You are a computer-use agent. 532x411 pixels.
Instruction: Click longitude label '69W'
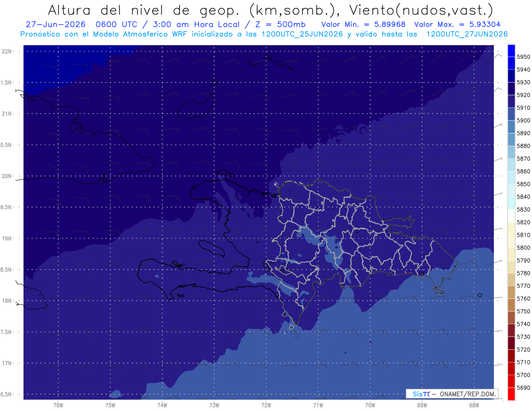[x=422, y=405]
